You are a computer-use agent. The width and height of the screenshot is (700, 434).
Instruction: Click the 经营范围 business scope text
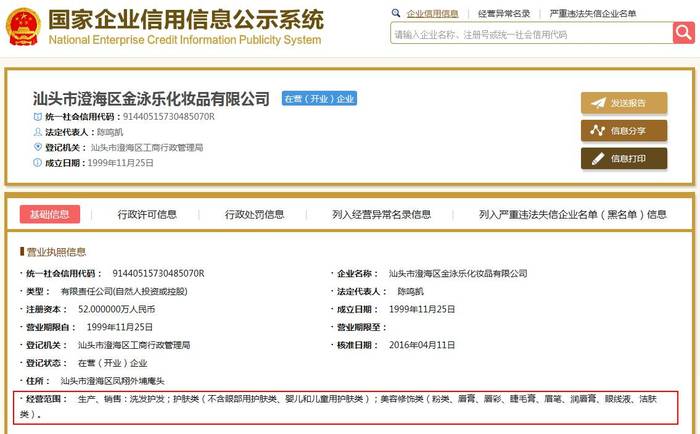[346, 406]
